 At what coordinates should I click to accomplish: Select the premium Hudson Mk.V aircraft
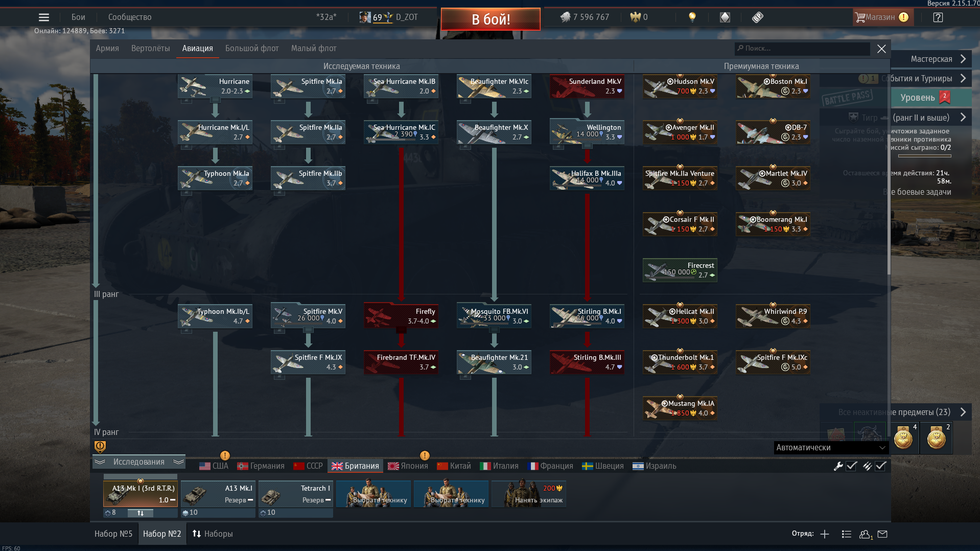tap(680, 86)
